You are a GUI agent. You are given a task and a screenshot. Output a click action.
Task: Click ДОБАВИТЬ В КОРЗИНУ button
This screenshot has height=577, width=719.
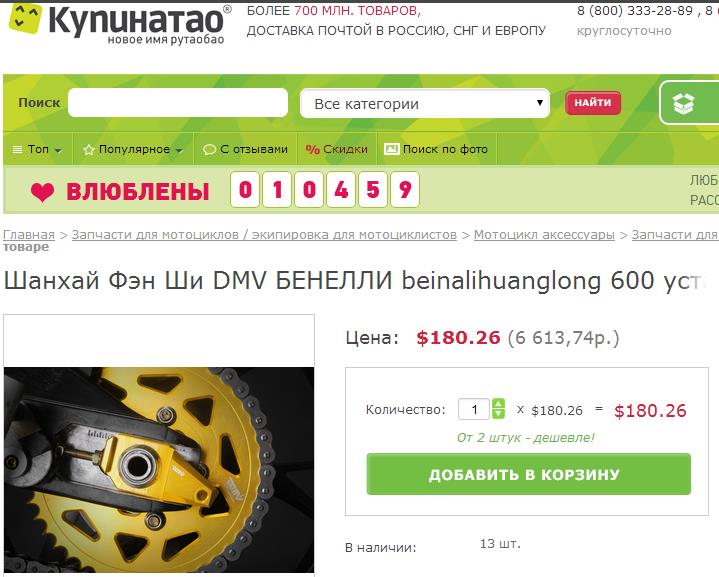click(x=528, y=474)
